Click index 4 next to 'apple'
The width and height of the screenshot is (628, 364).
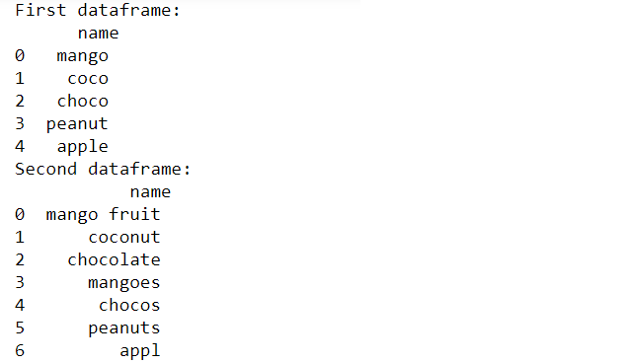coord(20,146)
